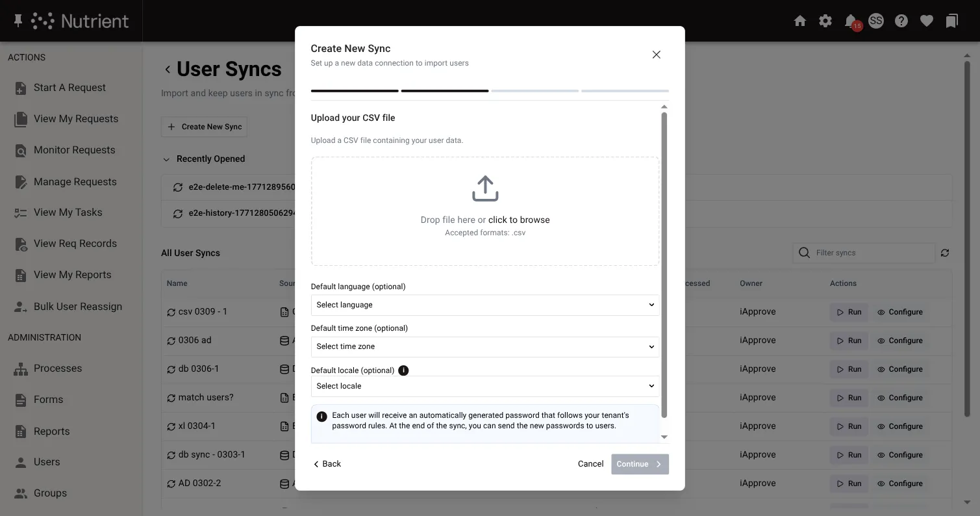The image size is (980, 516).
Task: Click the third wizard progress step bar
Action: 534,91
